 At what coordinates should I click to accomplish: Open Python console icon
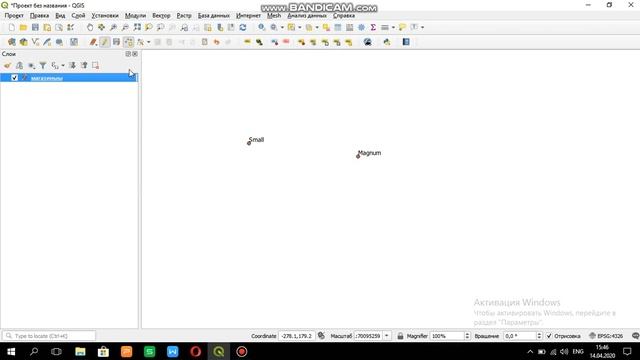pyautogui.click(x=387, y=42)
